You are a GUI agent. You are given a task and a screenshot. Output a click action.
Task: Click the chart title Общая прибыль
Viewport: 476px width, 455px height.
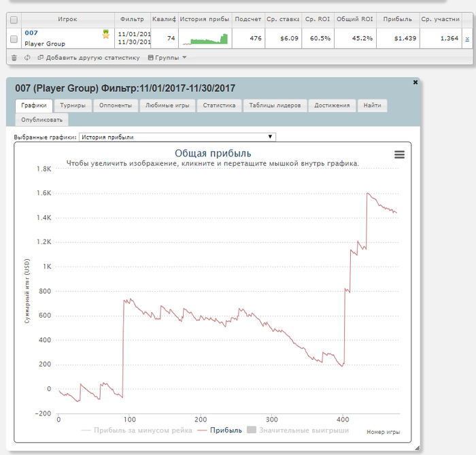pos(213,153)
